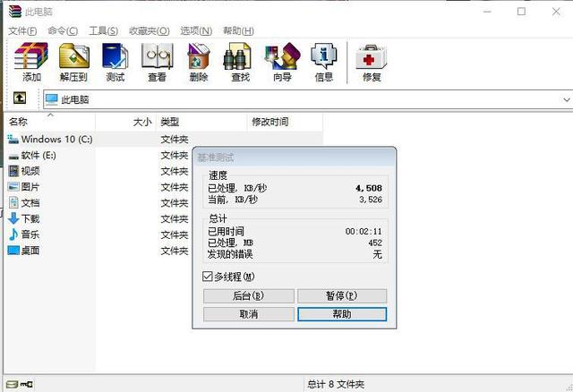573x392 pixels.
Task: Click the Add (添加) toolbar icon
Action: [x=31, y=56]
